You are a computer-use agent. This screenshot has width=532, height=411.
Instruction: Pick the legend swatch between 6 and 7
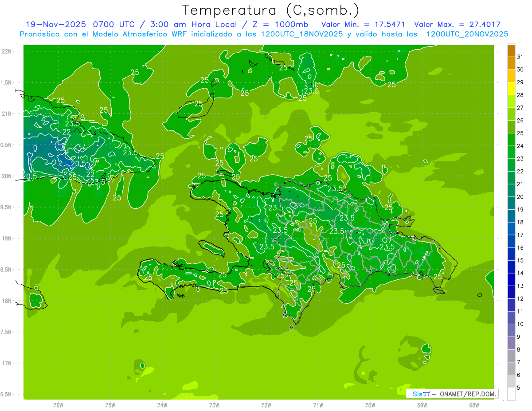point(511,369)
